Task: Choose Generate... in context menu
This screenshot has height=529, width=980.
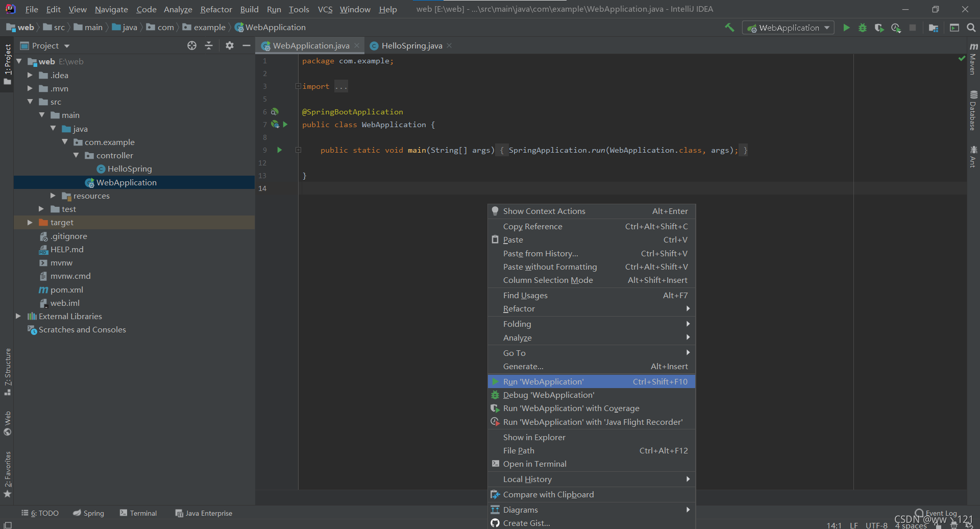Action: click(592, 366)
